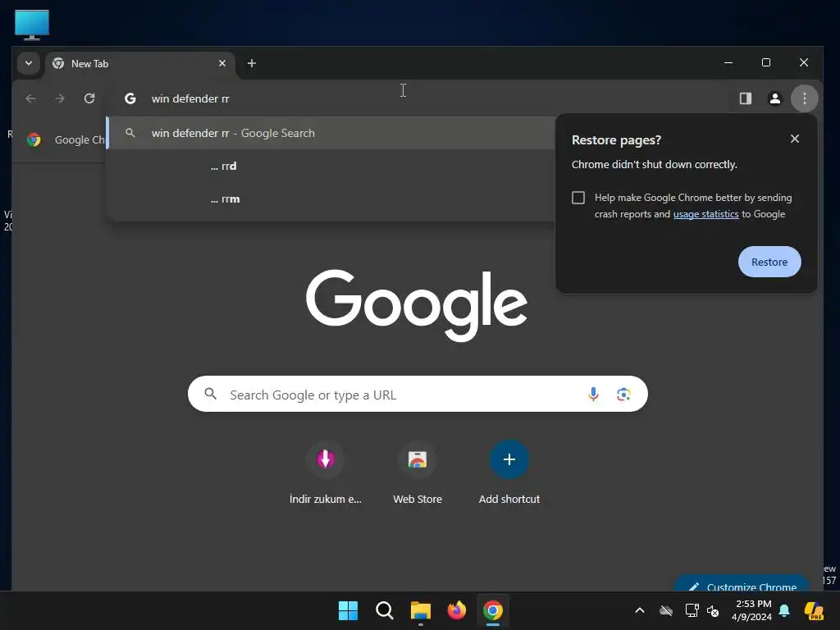Viewport: 840px width, 630px height.
Task: Click the search magnifier icon inside the search box
Action: tap(211, 395)
